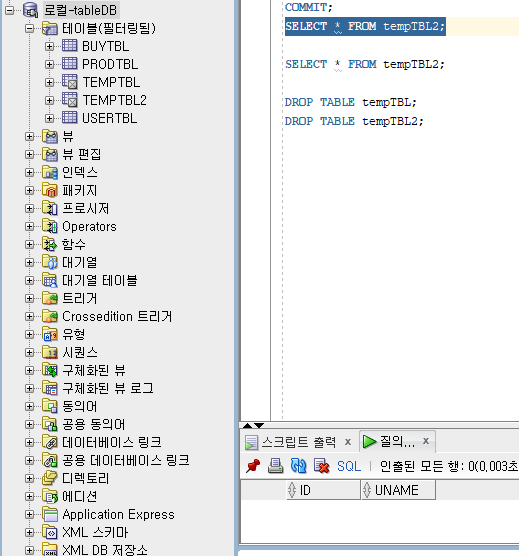Click the TEMPTBL temporary table icon
This screenshot has width=519, height=556.
click(x=69, y=82)
